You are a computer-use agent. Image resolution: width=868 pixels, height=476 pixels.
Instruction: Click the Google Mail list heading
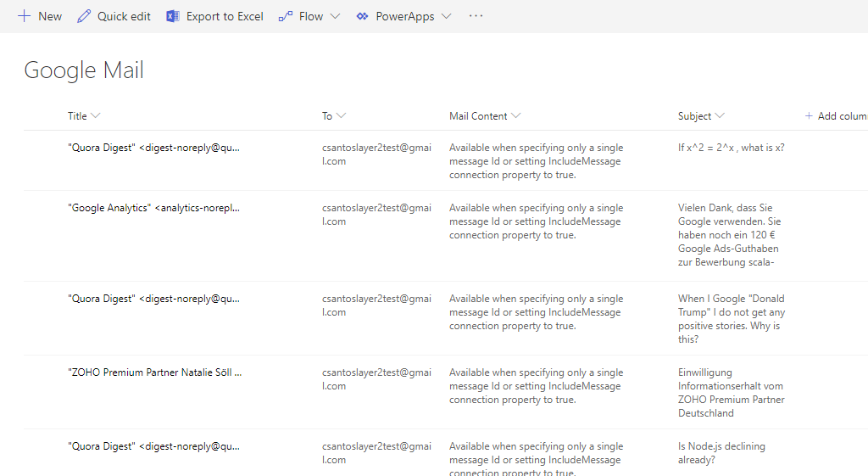[84, 70]
